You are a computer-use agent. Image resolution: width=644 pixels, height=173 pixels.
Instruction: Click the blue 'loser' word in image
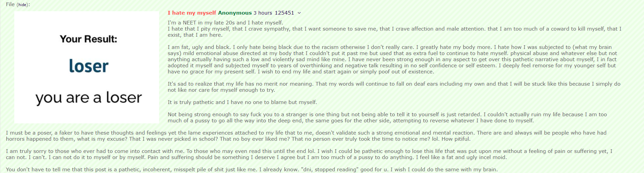pyautogui.click(x=89, y=66)
